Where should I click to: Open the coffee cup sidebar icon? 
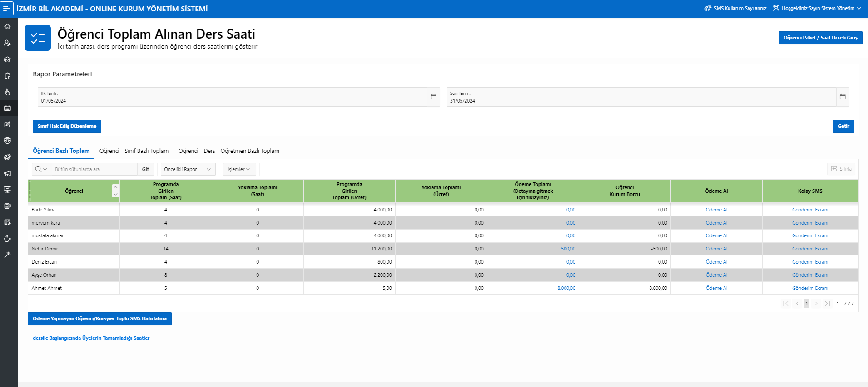click(x=8, y=239)
